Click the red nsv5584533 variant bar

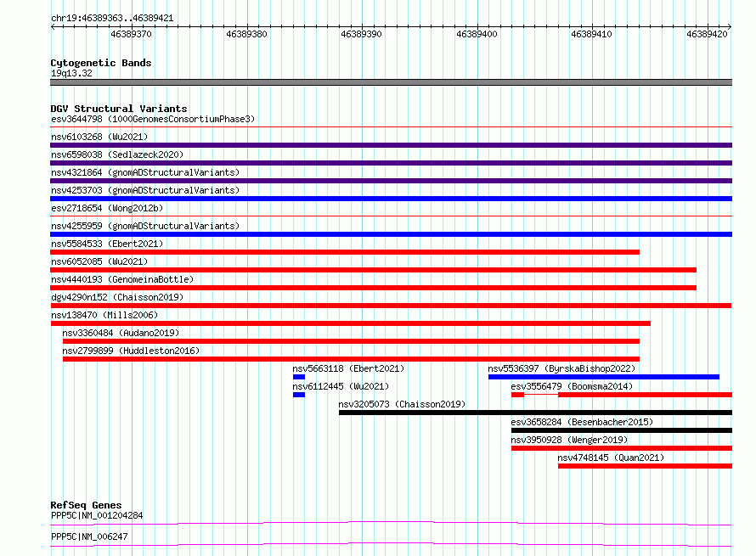[x=345, y=252]
